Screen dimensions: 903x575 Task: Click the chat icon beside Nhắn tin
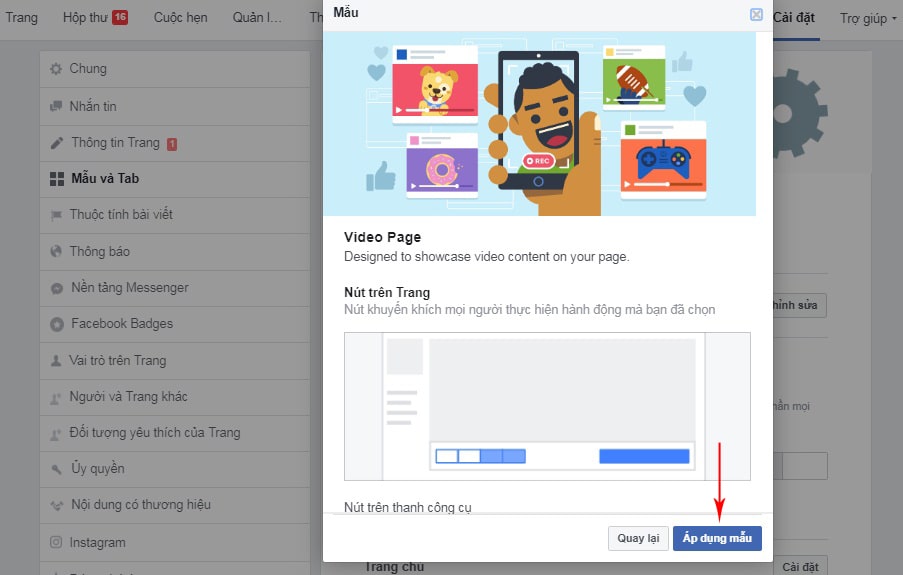[x=56, y=106]
